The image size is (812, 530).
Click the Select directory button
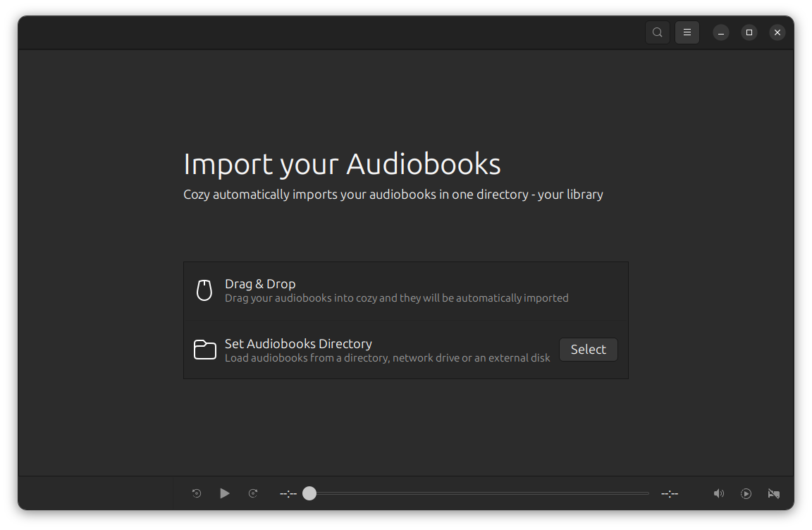coord(589,350)
